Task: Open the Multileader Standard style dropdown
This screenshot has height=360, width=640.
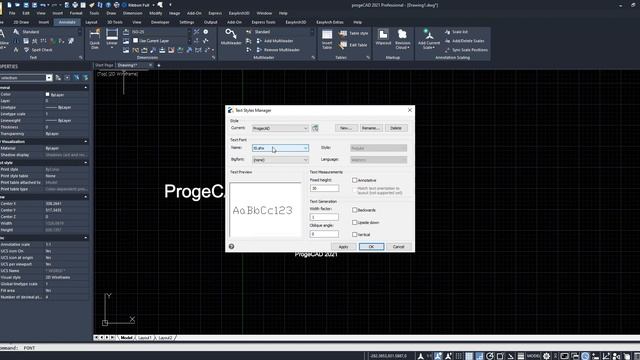Action: 284,32
